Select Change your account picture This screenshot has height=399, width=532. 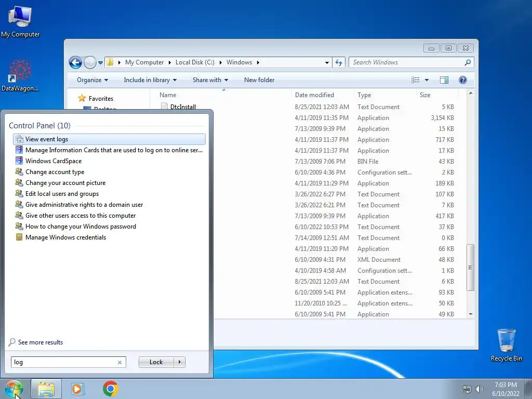[109, 182]
